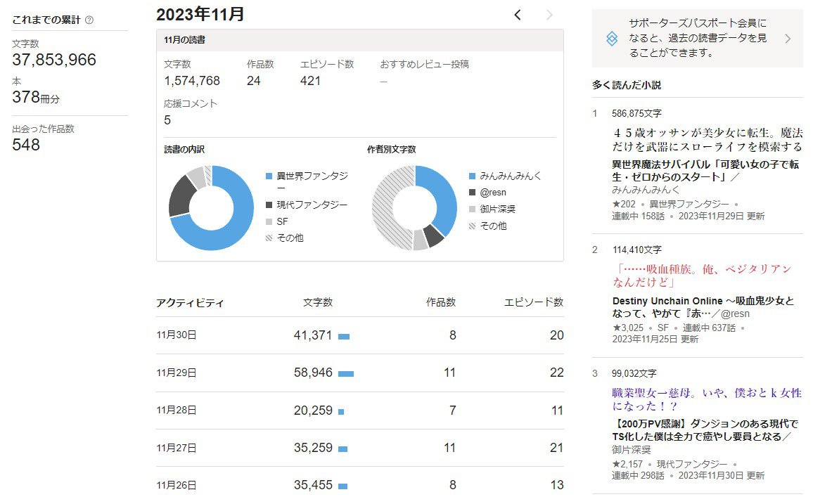Image resolution: width=813 pixels, height=504 pixels.
Task: Go to the previous month with left chevron
Action: (518, 15)
